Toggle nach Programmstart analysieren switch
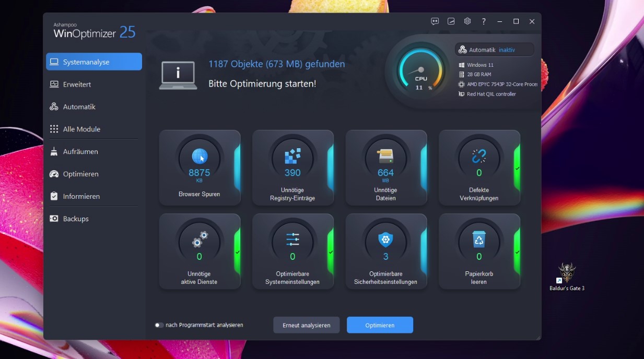 click(159, 325)
